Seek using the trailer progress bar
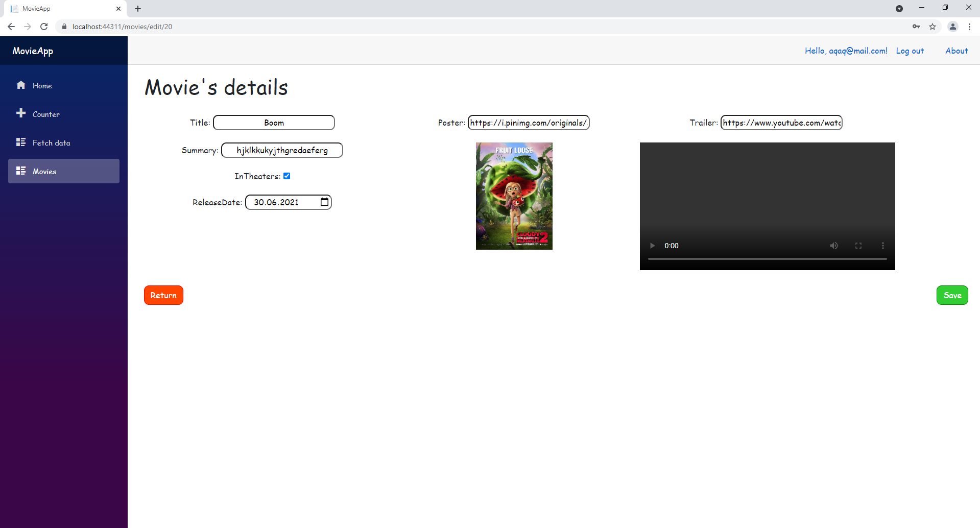 (x=767, y=259)
